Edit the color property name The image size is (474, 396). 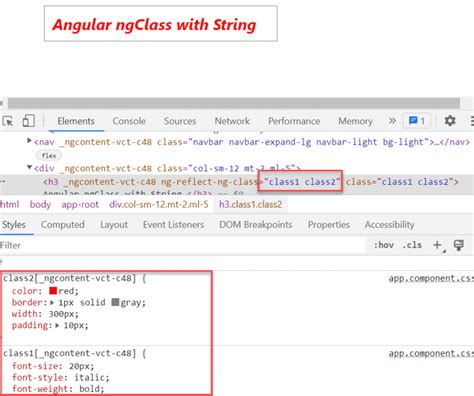(x=25, y=291)
